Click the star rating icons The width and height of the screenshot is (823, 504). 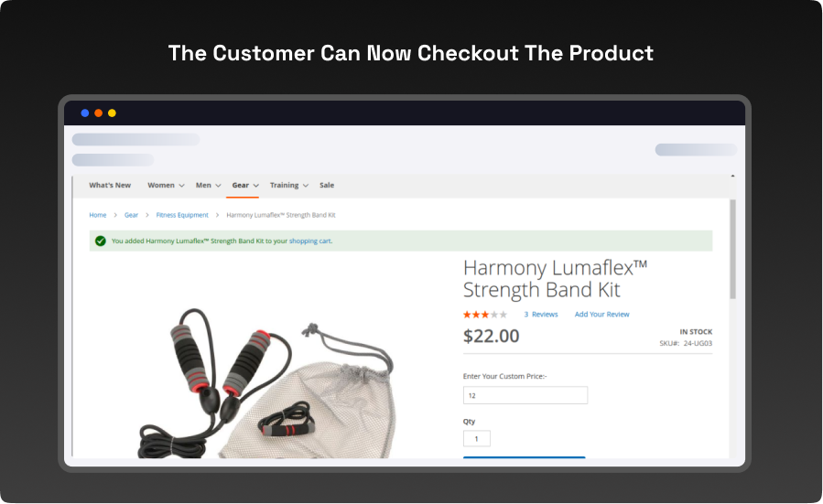485,315
